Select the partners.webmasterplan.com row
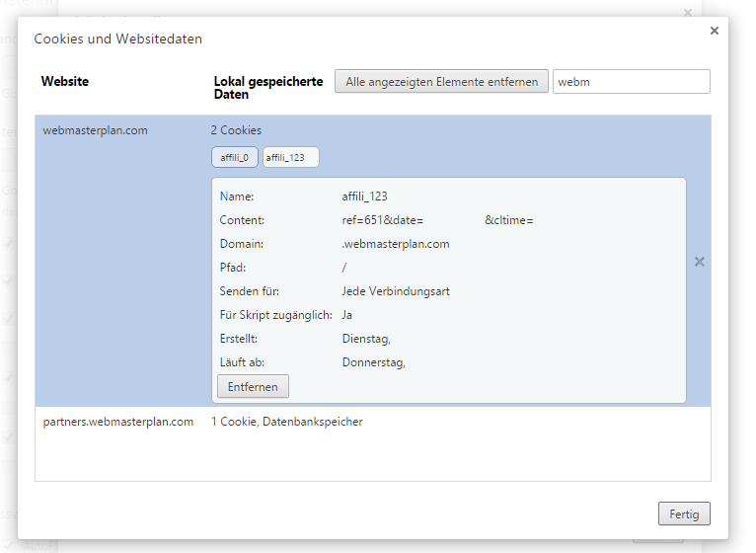 [x=373, y=422]
